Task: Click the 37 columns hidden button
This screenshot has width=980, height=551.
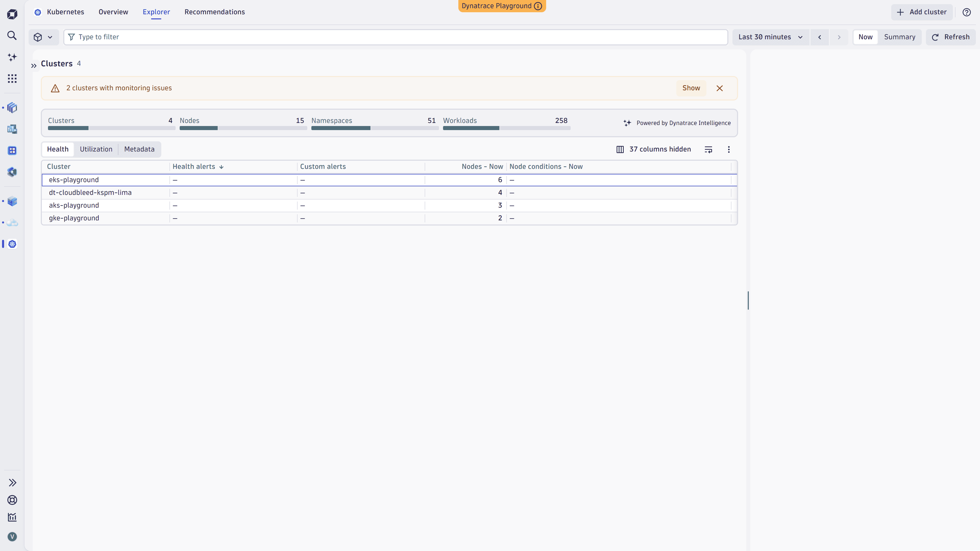Action: (x=654, y=149)
